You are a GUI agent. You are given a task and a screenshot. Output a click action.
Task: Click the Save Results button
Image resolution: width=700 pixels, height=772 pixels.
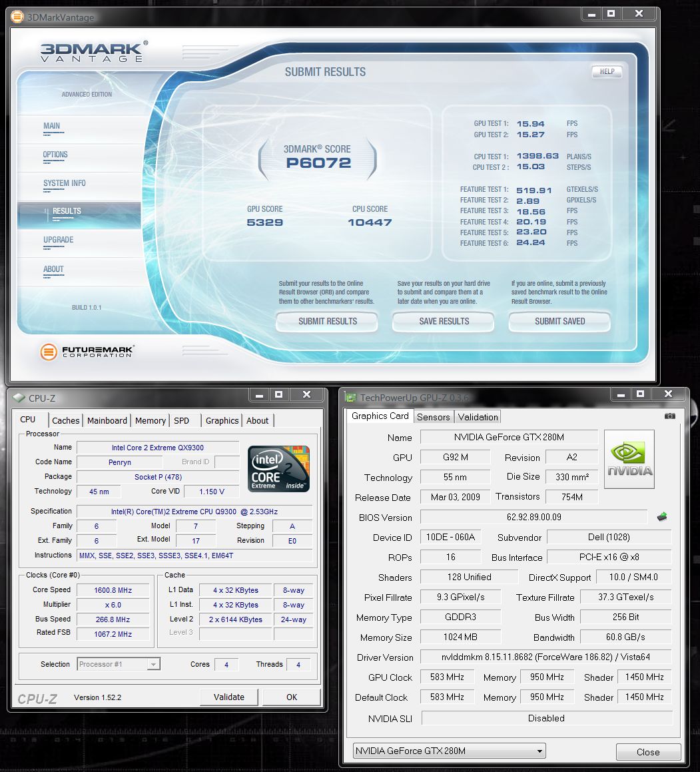444,321
